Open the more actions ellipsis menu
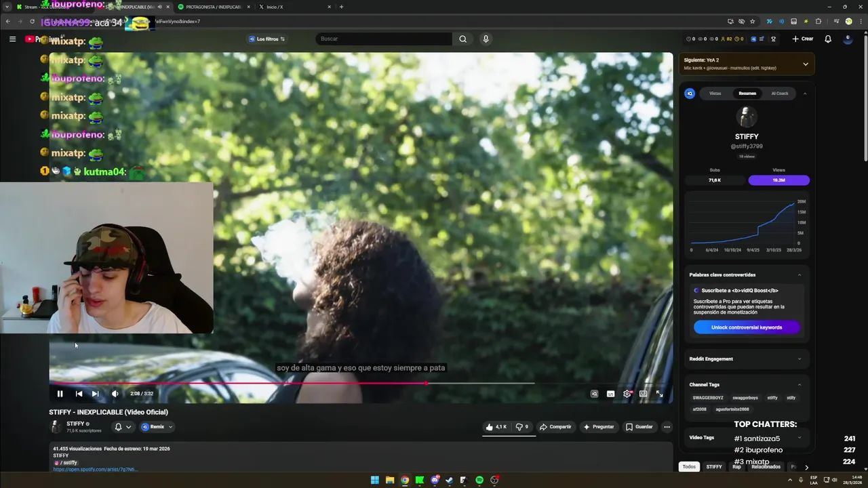 (x=667, y=427)
